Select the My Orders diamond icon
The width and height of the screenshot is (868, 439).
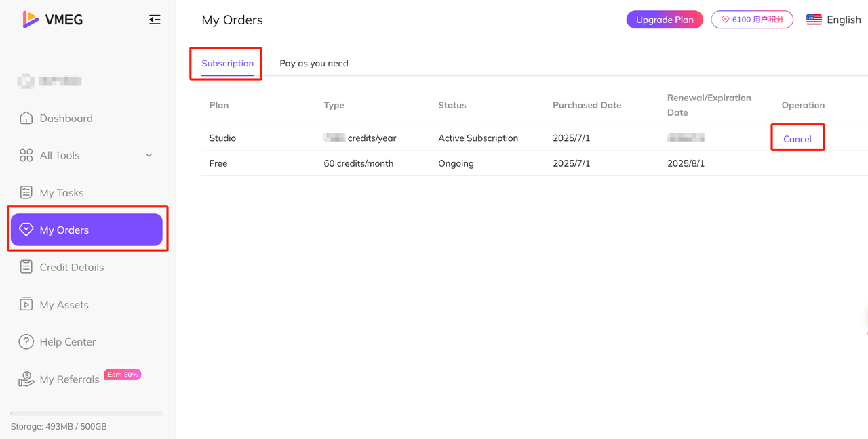[x=26, y=230]
